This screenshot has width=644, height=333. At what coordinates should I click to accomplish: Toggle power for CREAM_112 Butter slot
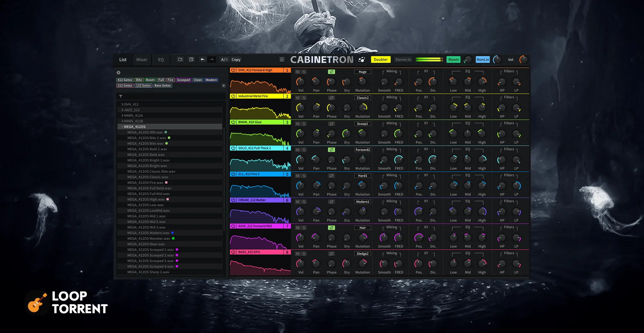(x=233, y=200)
